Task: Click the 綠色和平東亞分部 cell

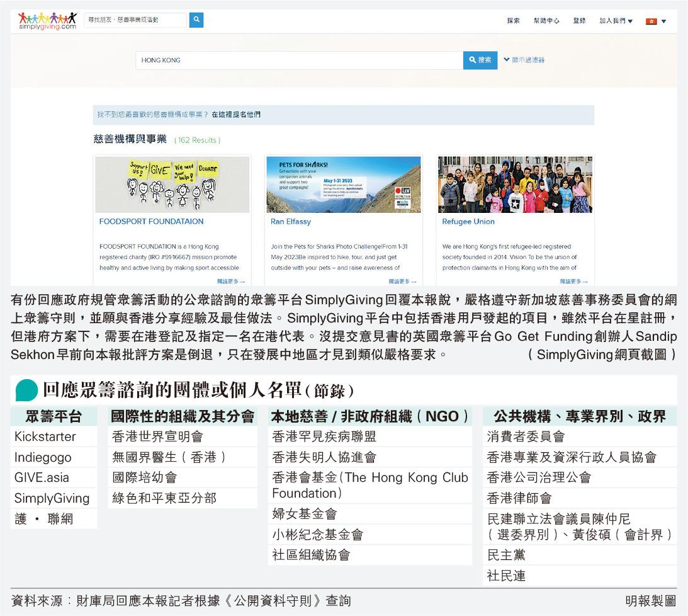Action: click(183, 498)
